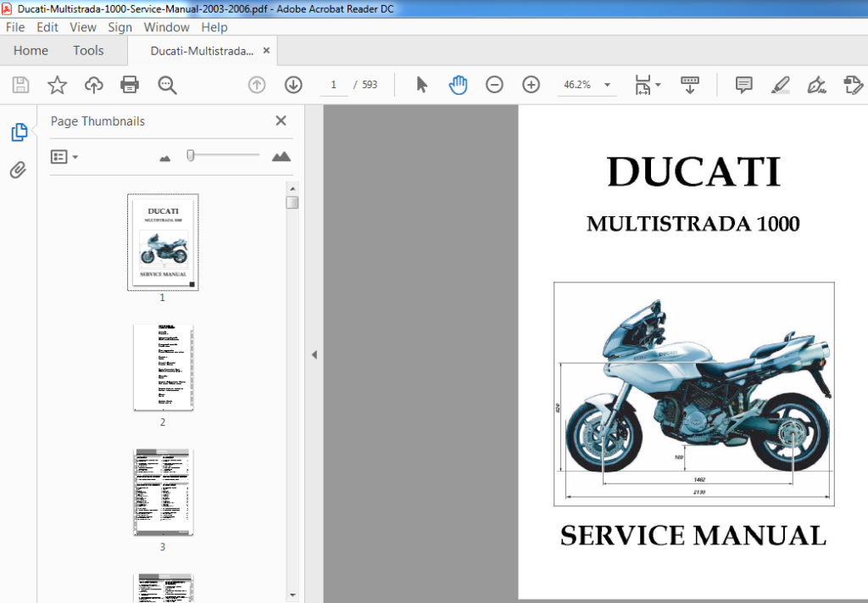Activate the Hand pan tool
The width and height of the screenshot is (868, 603).
click(x=458, y=85)
